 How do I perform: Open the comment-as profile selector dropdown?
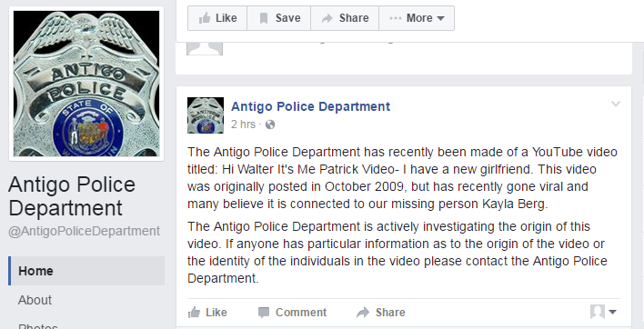[x=603, y=312]
